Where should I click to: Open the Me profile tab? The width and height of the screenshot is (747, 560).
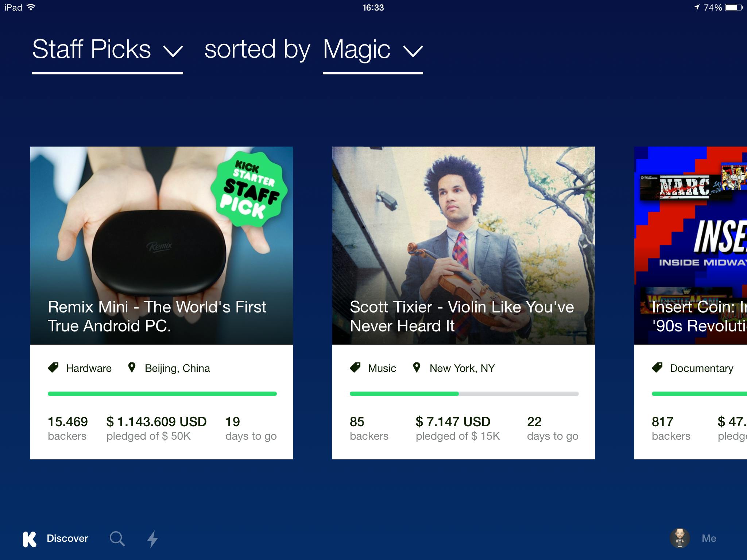pyautogui.click(x=707, y=538)
